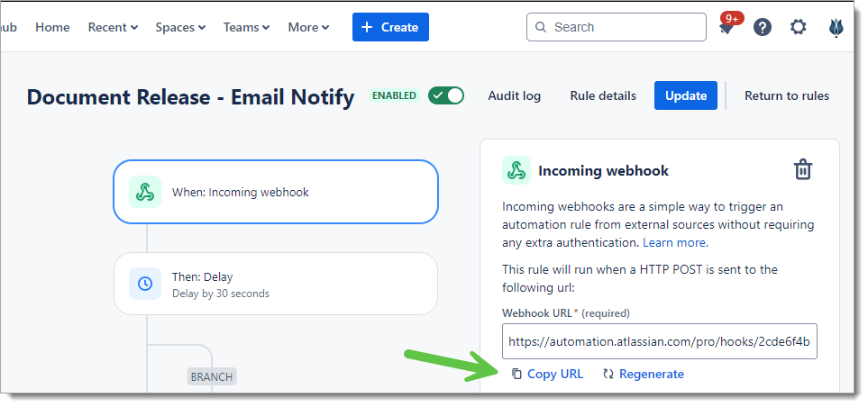The height and width of the screenshot is (407, 868).
Task: Click the Update button
Action: click(x=686, y=95)
